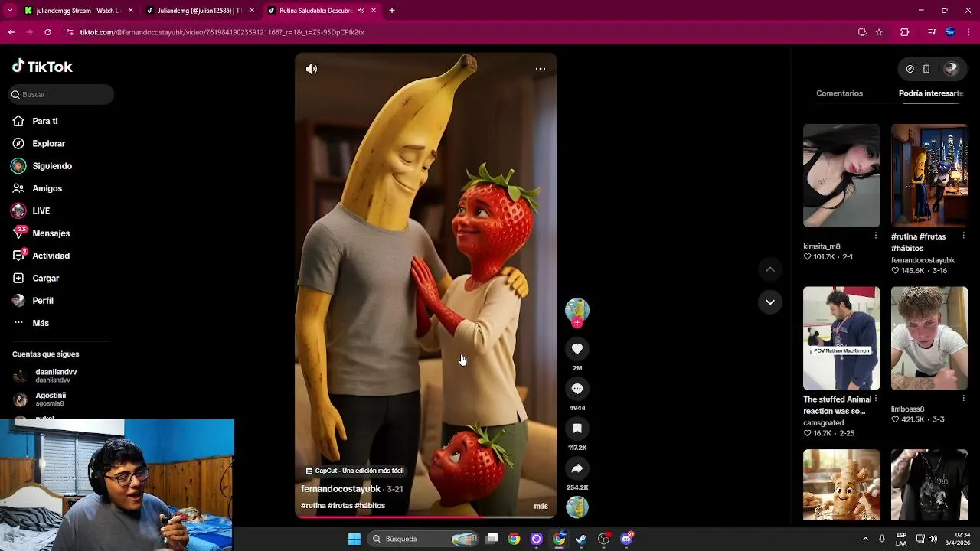
Task: Click the TikTok coin icon in top pill
Action: (x=910, y=69)
